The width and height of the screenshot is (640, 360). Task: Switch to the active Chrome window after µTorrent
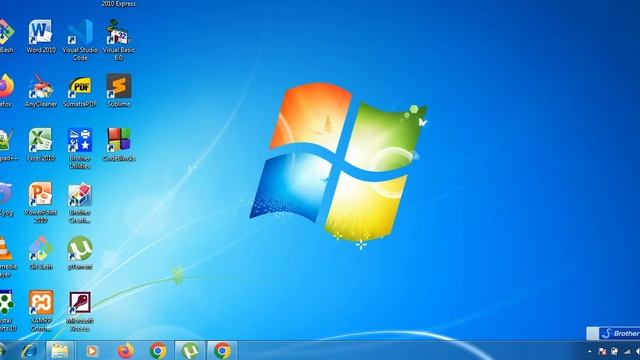coord(222,351)
